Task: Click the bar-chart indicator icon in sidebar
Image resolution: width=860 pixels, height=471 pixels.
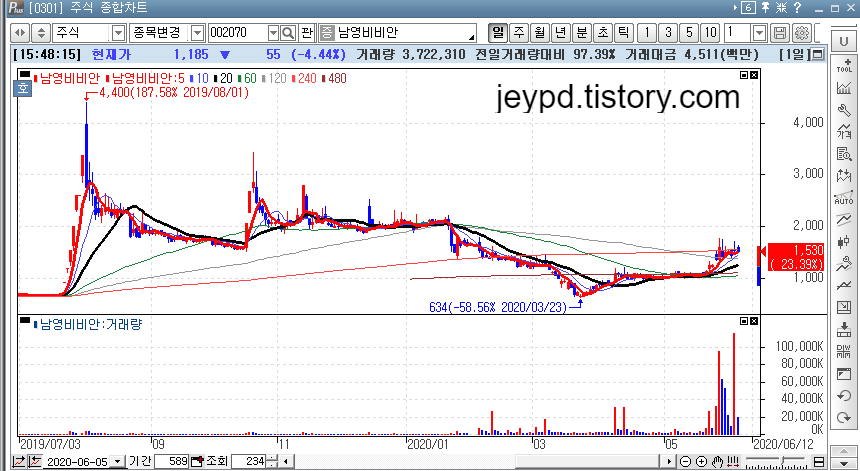Action: [x=844, y=88]
